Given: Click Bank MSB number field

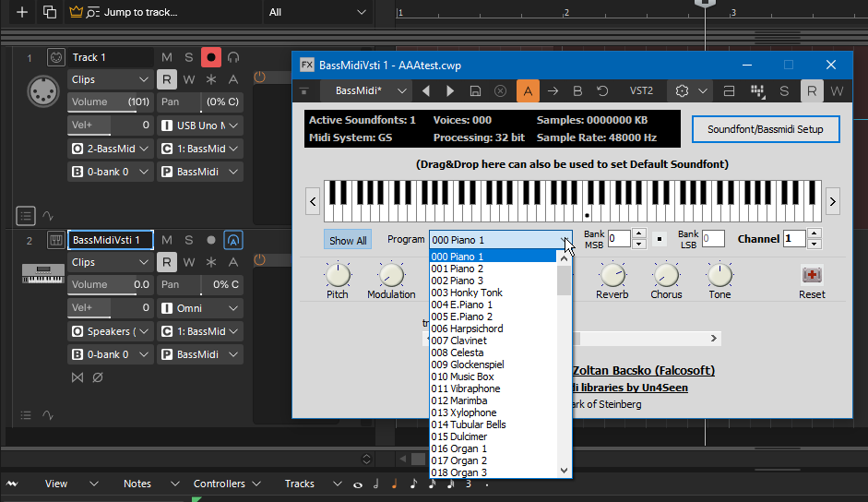Looking at the screenshot, I should pyautogui.click(x=620, y=239).
